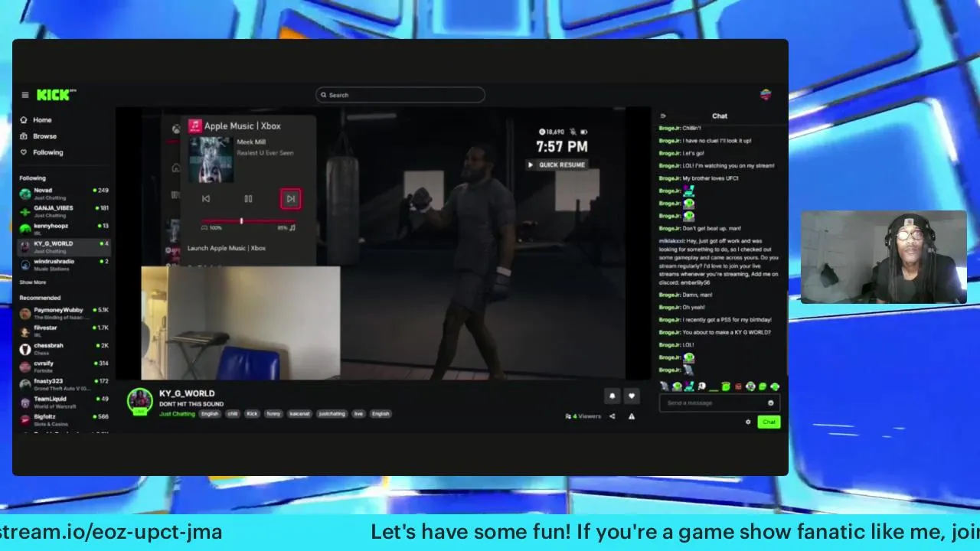The height and width of the screenshot is (551, 980).
Task: Click the 7:57 PM clock text
Action: click(x=562, y=147)
